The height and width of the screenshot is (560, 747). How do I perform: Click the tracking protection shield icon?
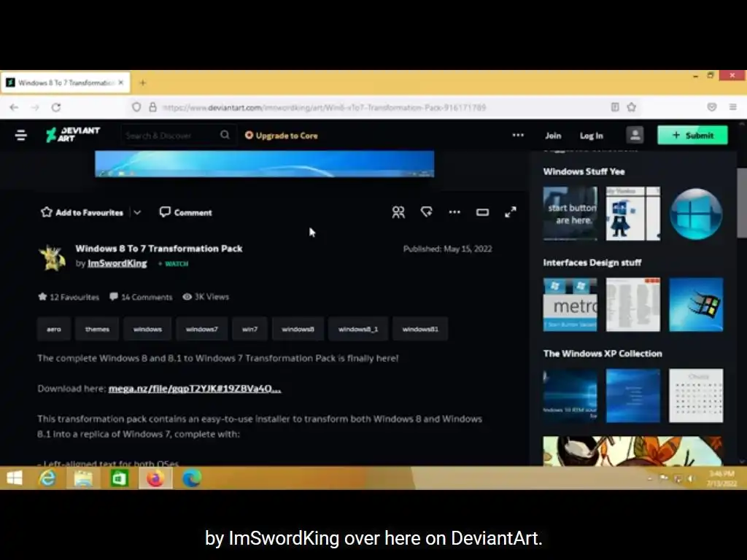tap(136, 107)
